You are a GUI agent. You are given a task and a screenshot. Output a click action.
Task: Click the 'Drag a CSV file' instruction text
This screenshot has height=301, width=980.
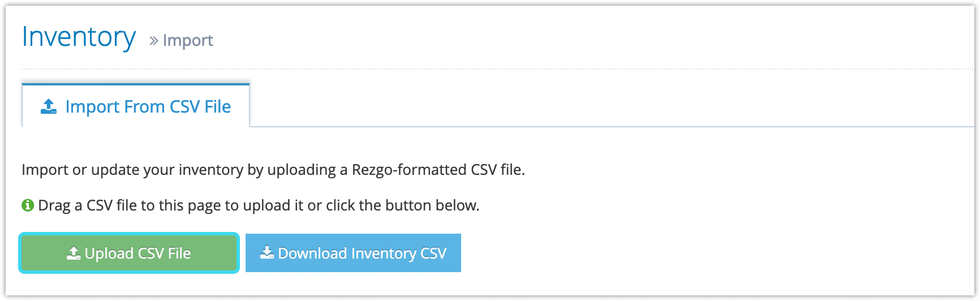click(x=259, y=205)
